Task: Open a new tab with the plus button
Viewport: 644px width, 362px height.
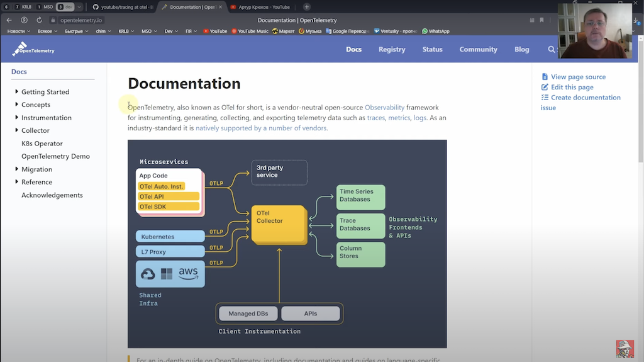Action: tap(306, 7)
